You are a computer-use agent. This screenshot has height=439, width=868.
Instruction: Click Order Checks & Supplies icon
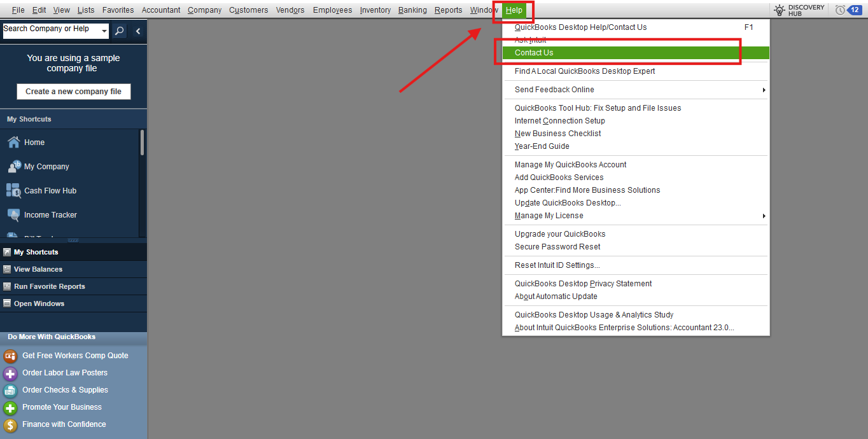pos(10,390)
